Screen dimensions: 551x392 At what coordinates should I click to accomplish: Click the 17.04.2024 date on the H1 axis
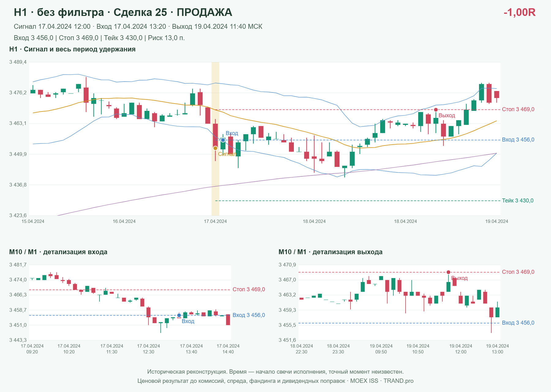[215, 221]
